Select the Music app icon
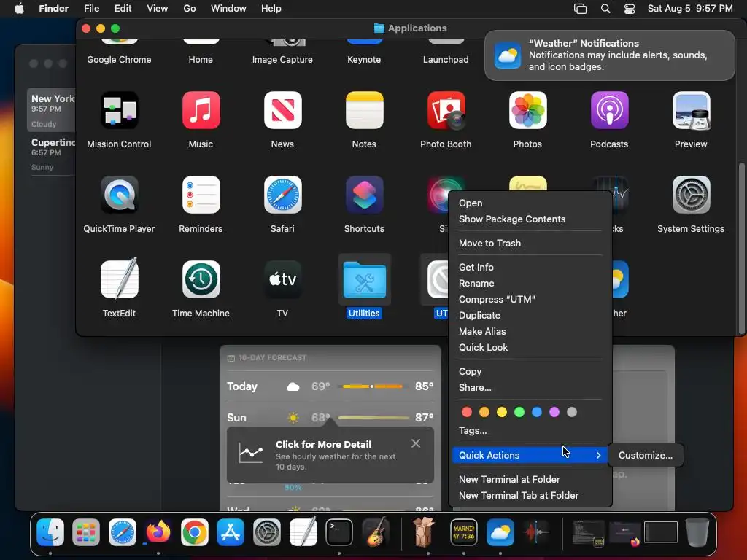 [201, 111]
